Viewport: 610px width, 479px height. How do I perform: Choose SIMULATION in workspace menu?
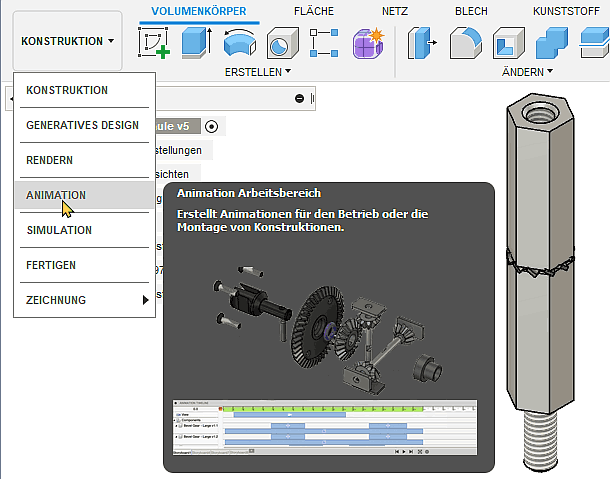pyautogui.click(x=59, y=230)
